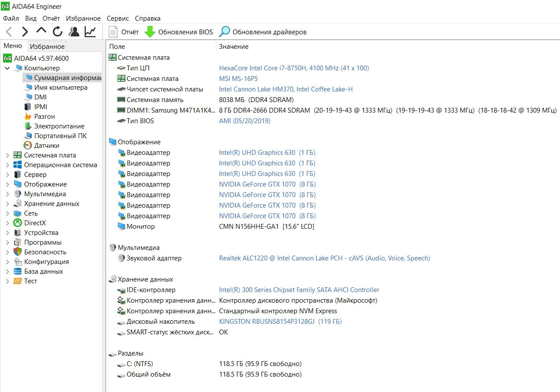Select the C: (NTFS) partition row

point(333,364)
